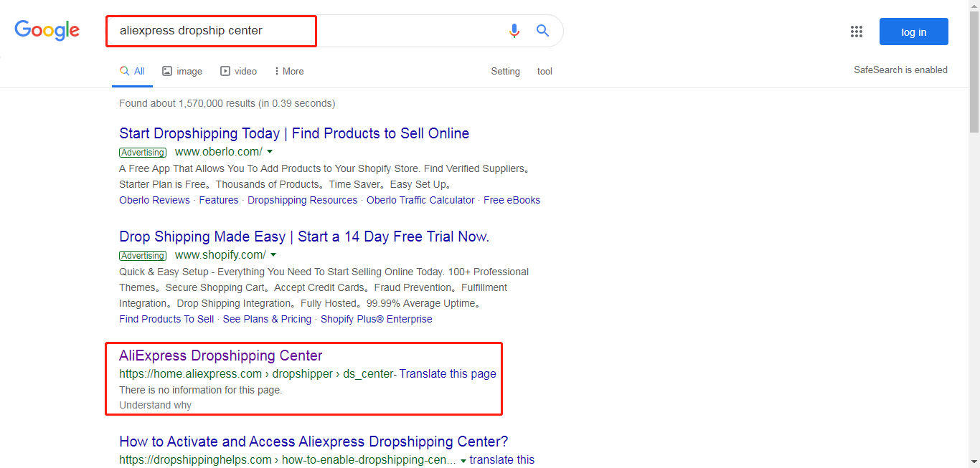Click the blue search magnifier icon

543,31
